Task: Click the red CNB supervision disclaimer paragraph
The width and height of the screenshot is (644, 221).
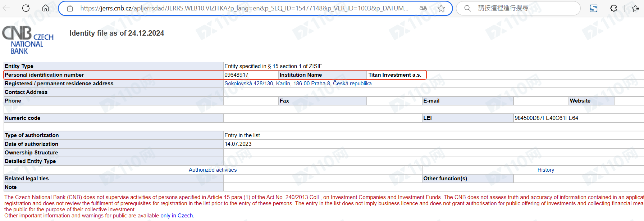Action: 324,203
